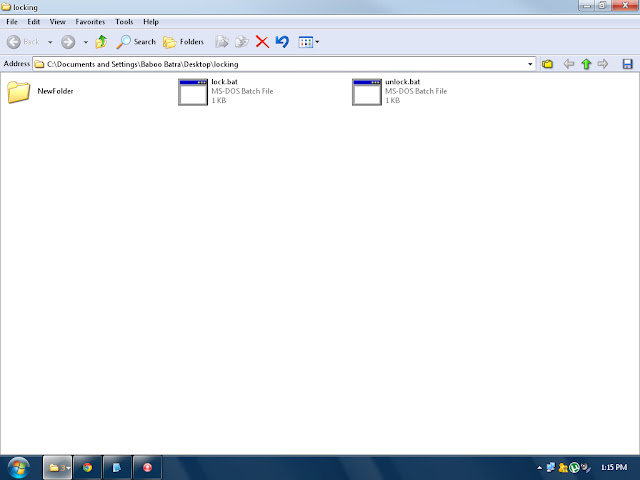
Task: Click inside the Address bar path field
Action: [x=284, y=64]
